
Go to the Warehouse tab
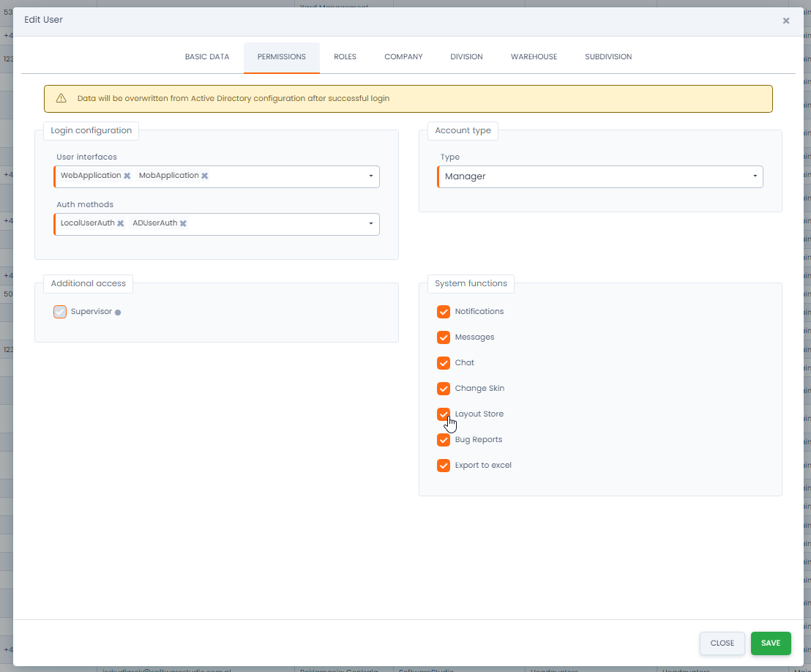[534, 57]
